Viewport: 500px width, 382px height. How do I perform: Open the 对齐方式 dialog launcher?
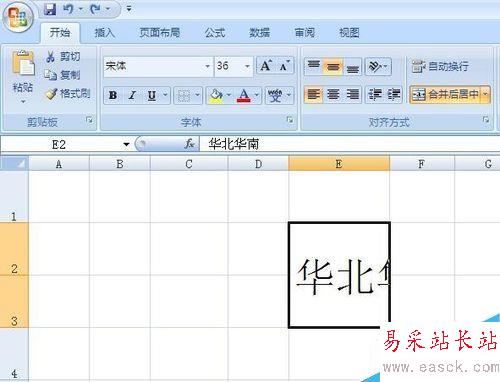pos(486,119)
